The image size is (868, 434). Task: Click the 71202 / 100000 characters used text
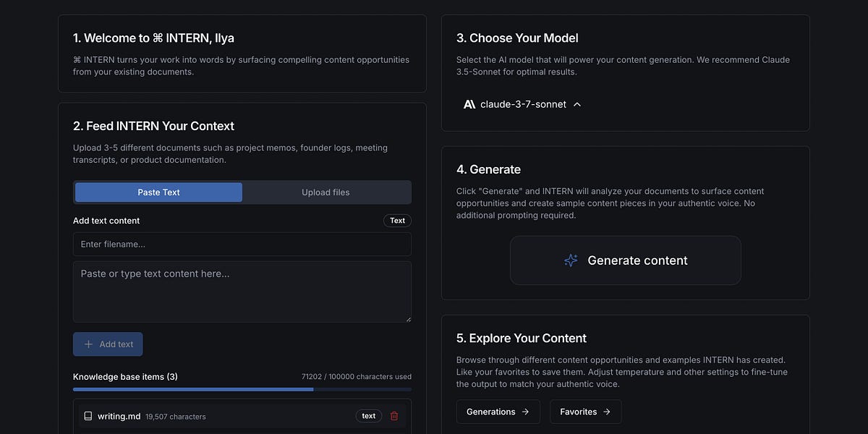357,377
